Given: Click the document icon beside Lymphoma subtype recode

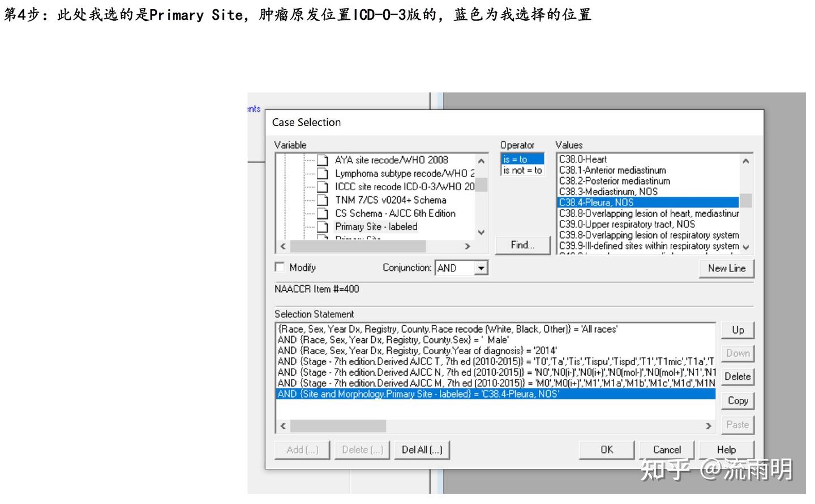Looking at the screenshot, I should pos(324,173).
